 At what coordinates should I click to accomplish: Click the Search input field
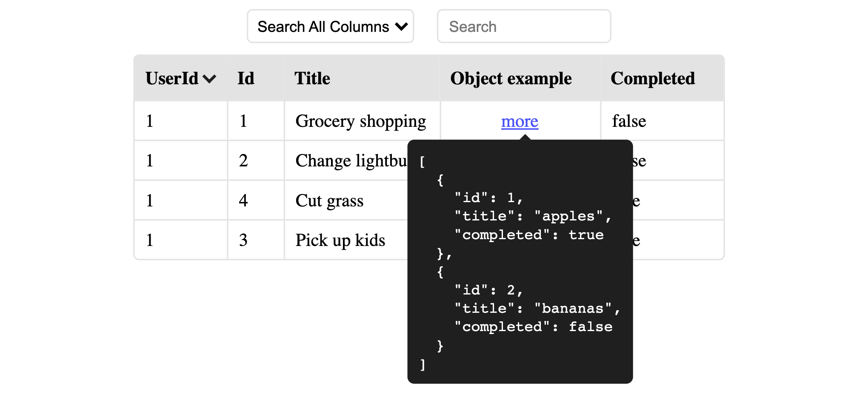pyautogui.click(x=524, y=26)
